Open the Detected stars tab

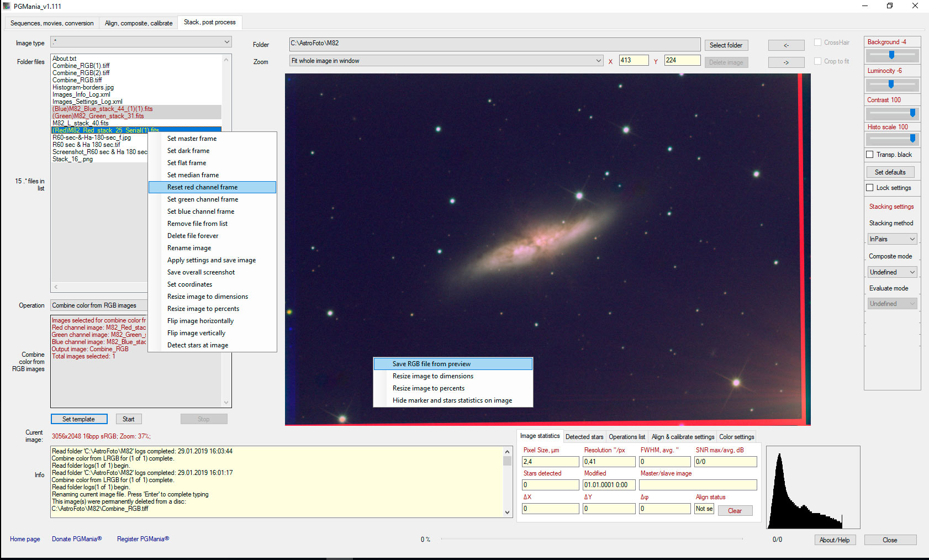(584, 437)
